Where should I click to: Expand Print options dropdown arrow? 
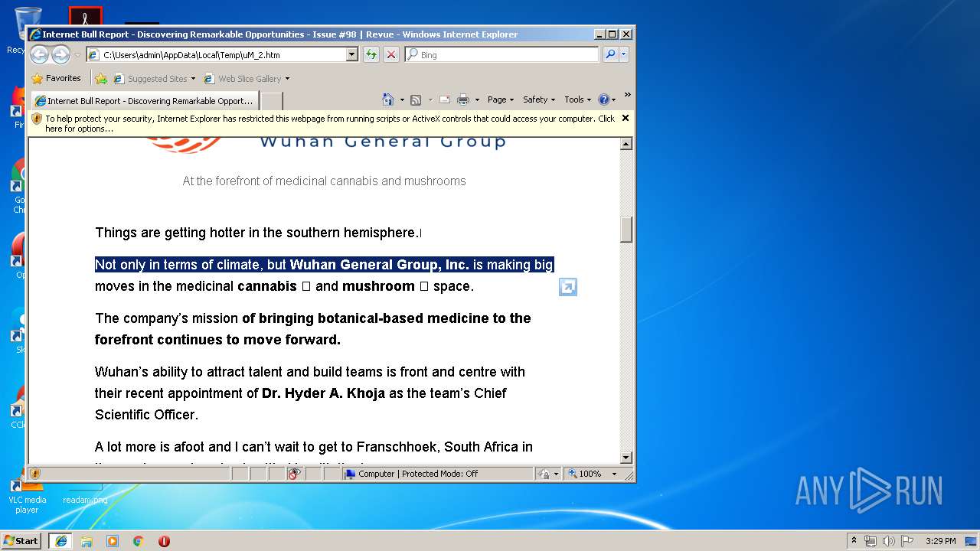(x=477, y=99)
